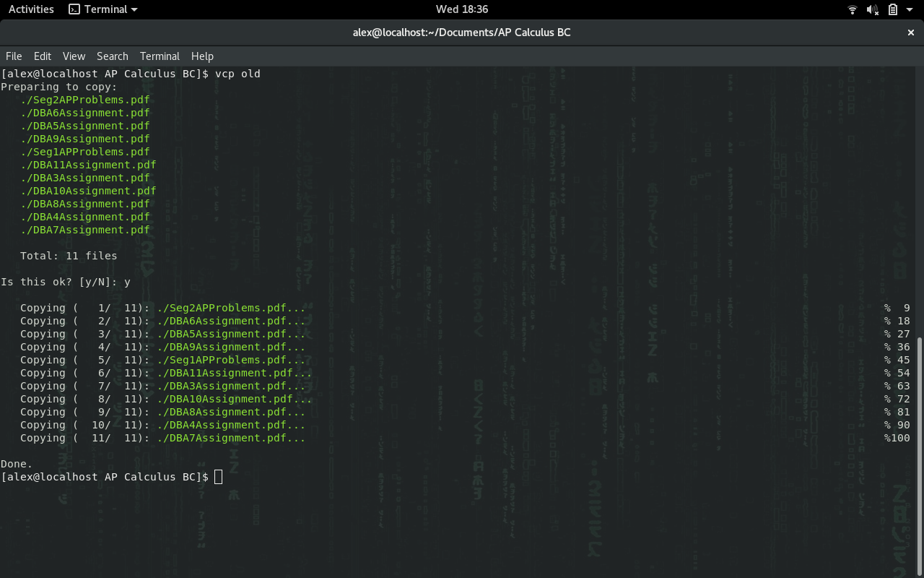
Task: Click the '% 36' progress value
Action: [x=897, y=347]
